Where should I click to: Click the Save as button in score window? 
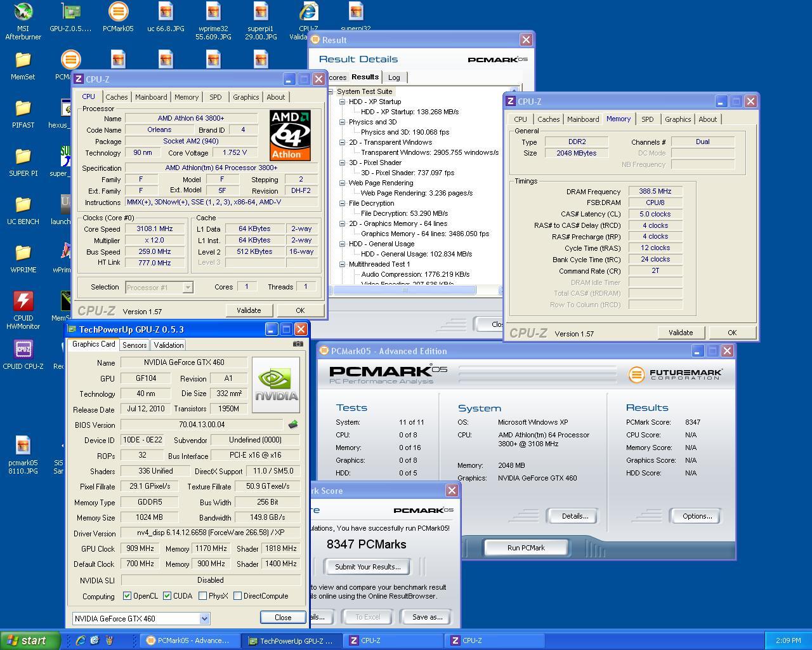428,617
